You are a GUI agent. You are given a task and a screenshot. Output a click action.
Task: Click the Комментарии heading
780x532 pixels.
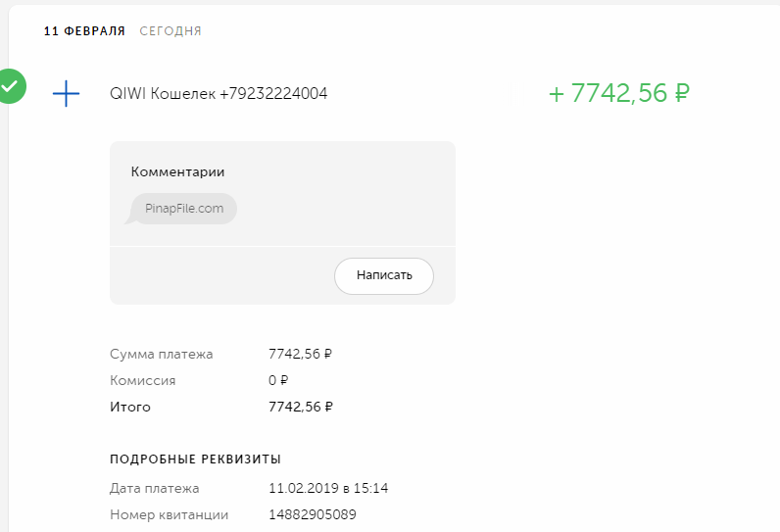point(177,171)
